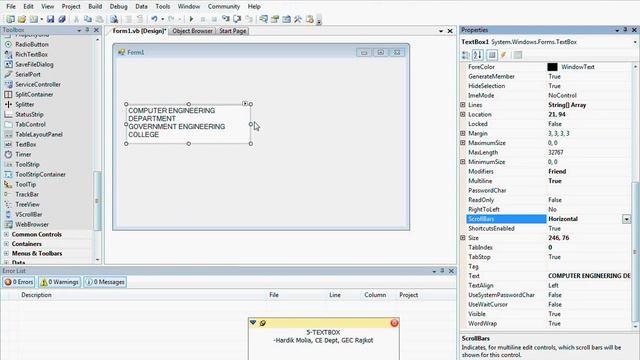Click the Text property value field
Image resolution: width=640 pixels, height=360 pixels.
coord(589,276)
